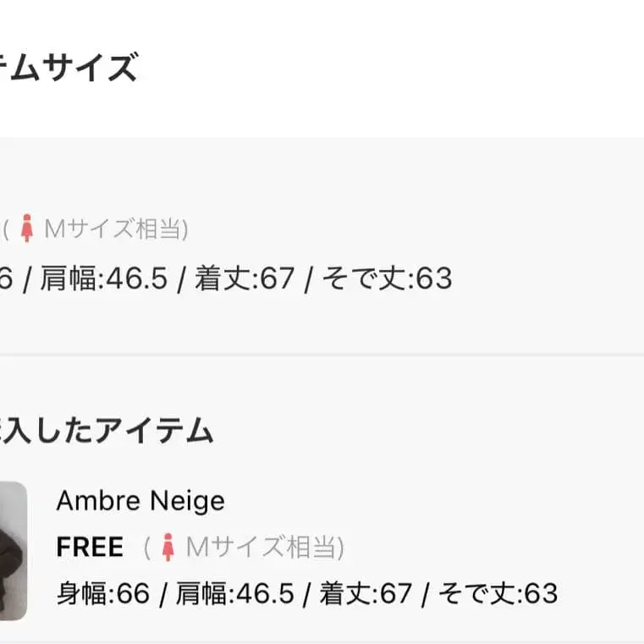Click the slash between 肩幅 and 着丈 in the upper row
The image size is (644, 644).
181,278
